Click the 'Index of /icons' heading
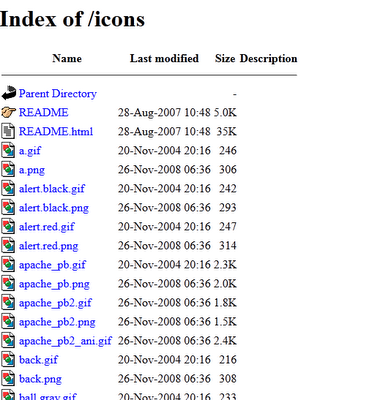Image resolution: width=380 pixels, height=400 pixels. pyautogui.click(x=72, y=19)
